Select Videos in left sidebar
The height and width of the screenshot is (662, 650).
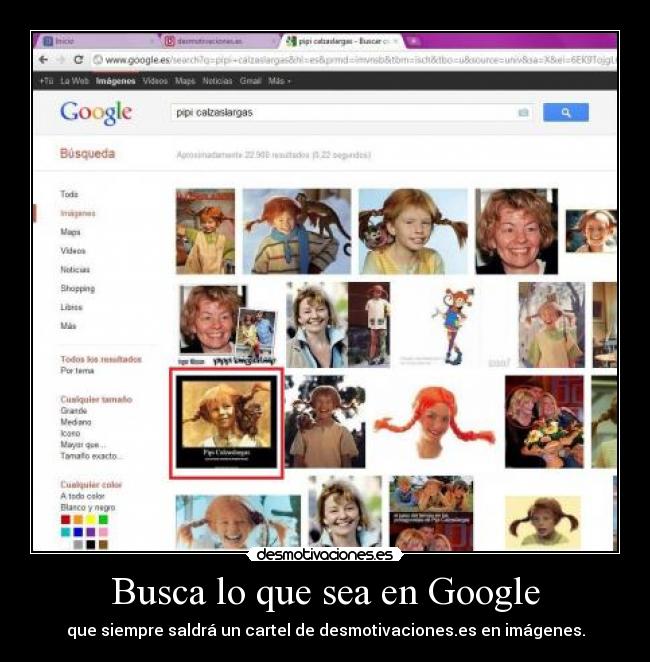pos(73,251)
